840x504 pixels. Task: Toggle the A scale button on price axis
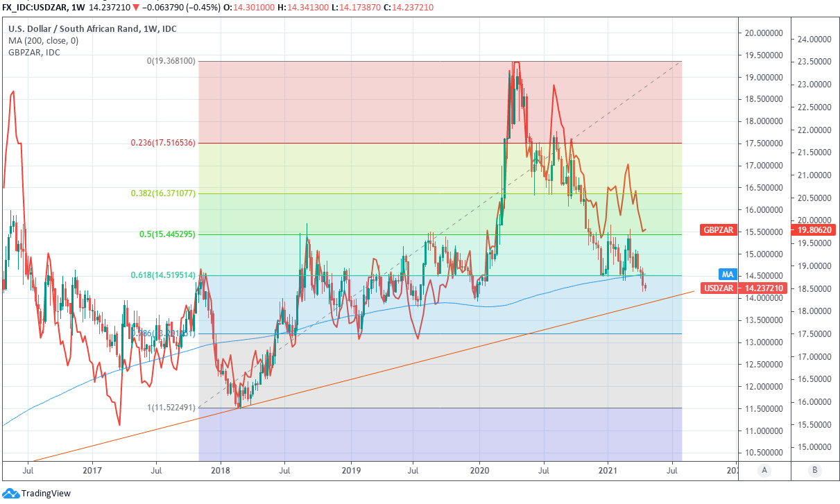pos(764,469)
